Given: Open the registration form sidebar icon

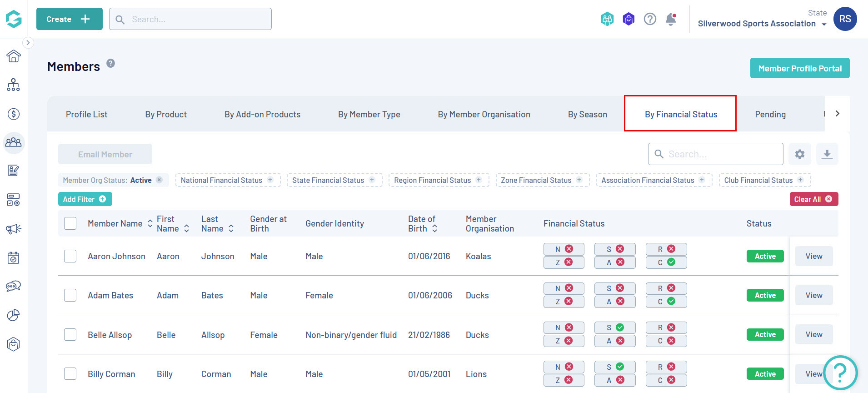Looking at the screenshot, I should (x=14, y=171).
